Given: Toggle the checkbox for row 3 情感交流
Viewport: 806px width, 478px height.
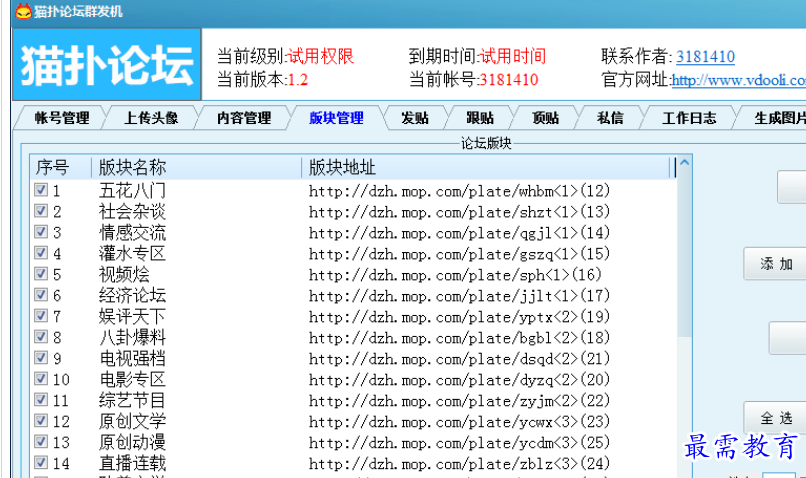Looking at the screenshot, I should 41,232.
